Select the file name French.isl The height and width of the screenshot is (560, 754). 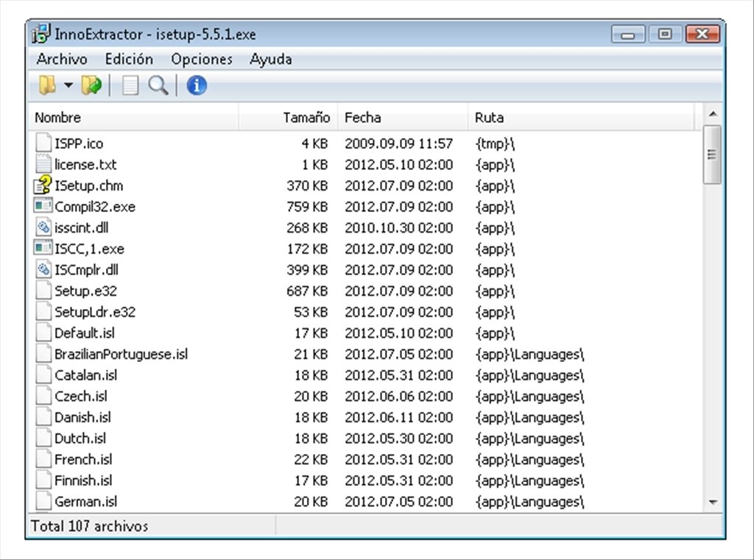84,459
